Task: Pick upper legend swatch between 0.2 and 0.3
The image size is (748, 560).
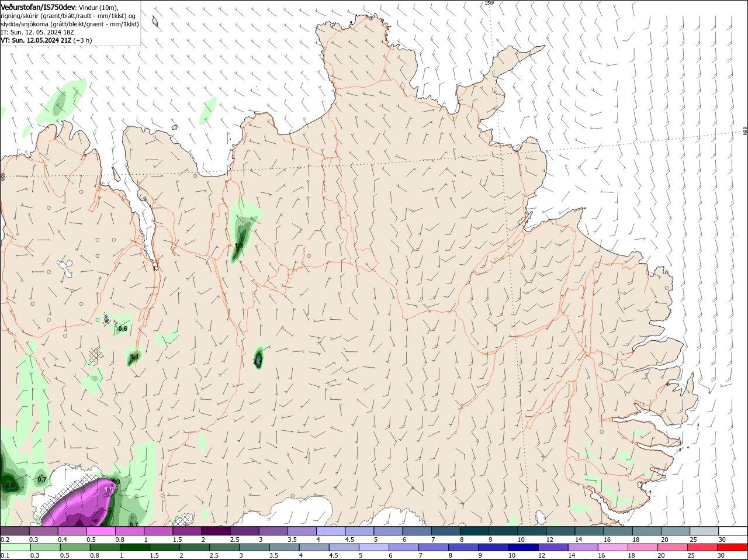Action: pos(15,531)
